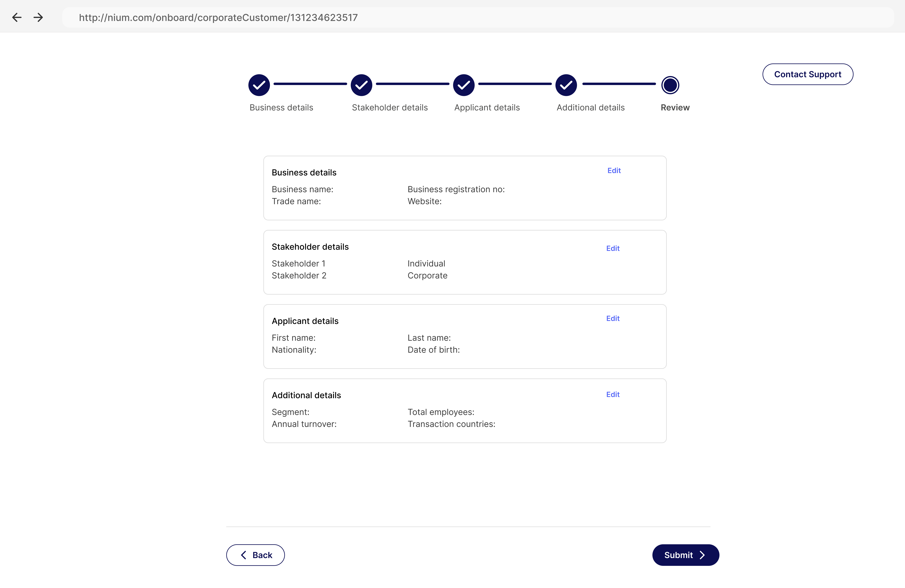Edit the Applicant details section
905x588 pixels.
tap(613, 318)
